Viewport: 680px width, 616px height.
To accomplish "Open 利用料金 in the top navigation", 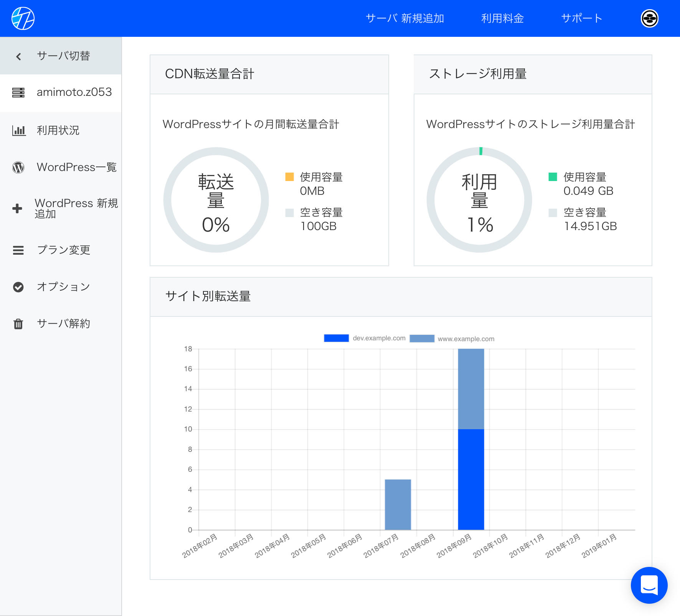I will tap(502, 18).
